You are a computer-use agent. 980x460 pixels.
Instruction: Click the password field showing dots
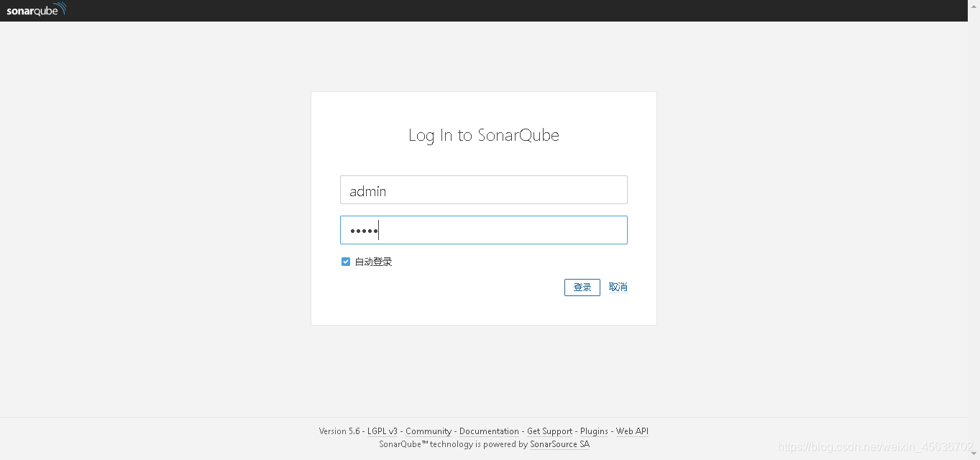pos(483,230)
